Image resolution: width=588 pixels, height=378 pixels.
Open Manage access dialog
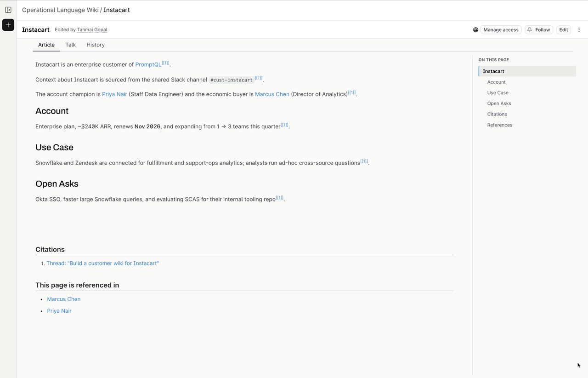[501, 30]
